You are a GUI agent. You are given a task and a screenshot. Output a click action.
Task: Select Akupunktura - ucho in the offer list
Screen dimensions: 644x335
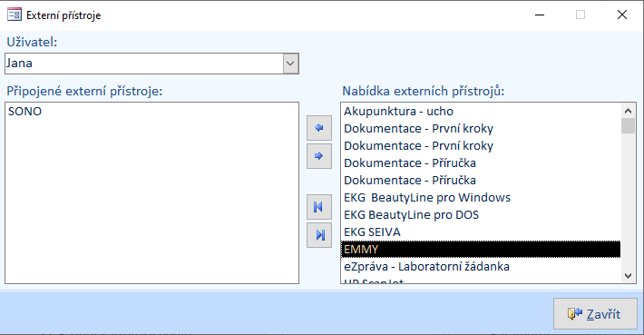tap(481, 112)
